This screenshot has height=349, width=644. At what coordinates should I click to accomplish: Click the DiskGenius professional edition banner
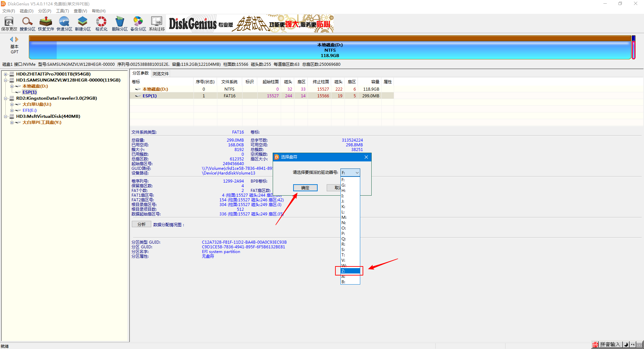coord(251,23)
